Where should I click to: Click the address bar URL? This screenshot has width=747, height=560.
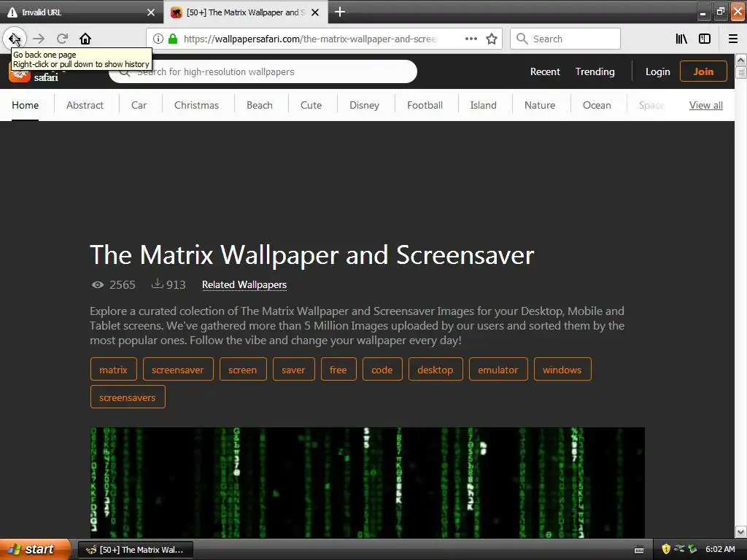[x=309, y=39]
